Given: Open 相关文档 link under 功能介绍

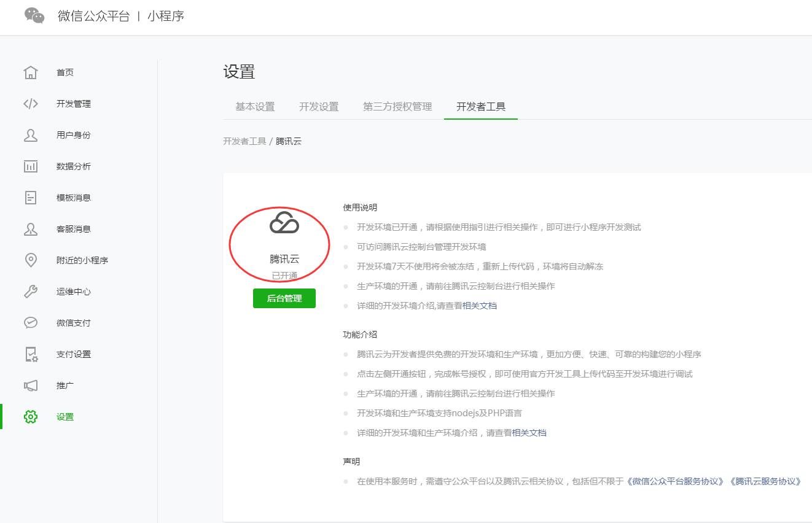Looking at the screenshot, I should pyautogui.click(x=529, y=433).
